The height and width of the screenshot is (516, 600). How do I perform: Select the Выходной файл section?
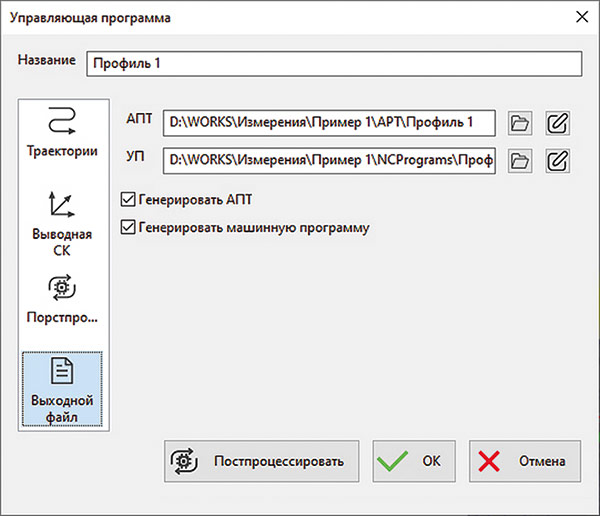tap(62, 389)
